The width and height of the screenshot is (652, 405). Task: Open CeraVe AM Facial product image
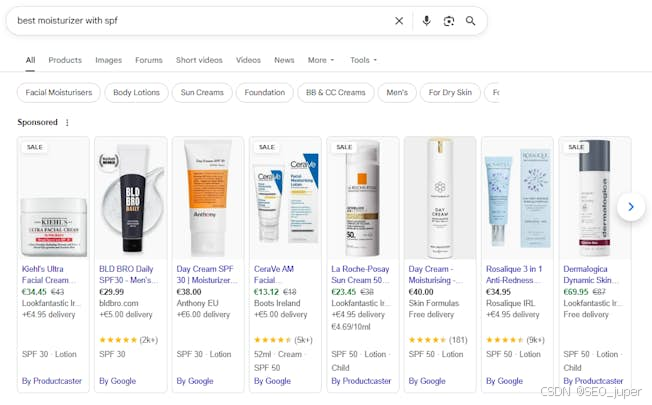(285, 198)
